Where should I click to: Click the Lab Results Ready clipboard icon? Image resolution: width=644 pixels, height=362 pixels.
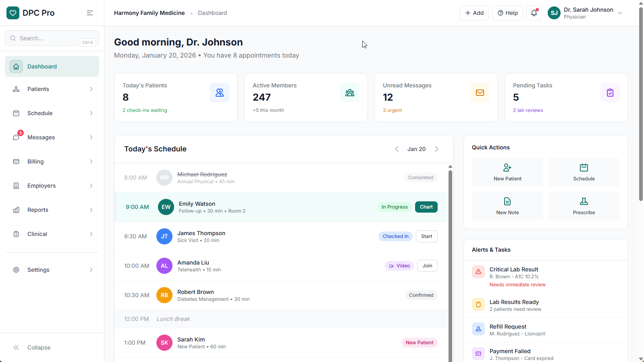click(478, 304)
